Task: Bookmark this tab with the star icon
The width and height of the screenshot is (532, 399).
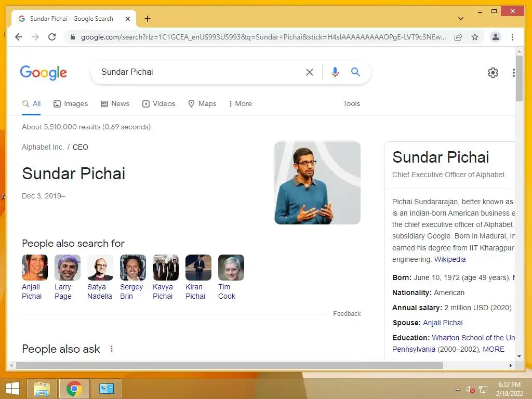Action: [x=475, y=37]
